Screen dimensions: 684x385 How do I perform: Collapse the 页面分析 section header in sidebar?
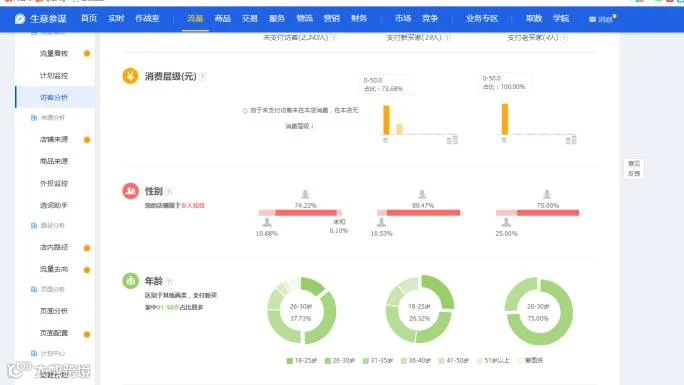tap(48, 290)
